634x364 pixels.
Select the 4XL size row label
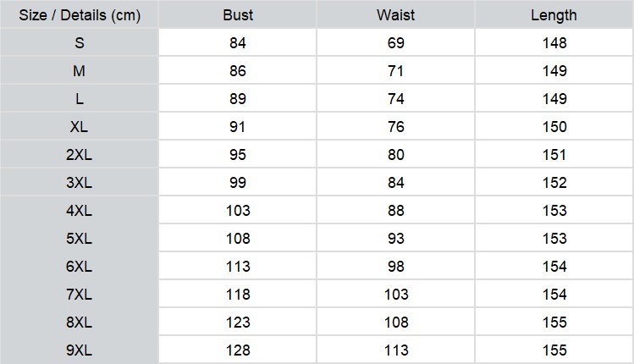pyautogui.click(x=80, y=210)
